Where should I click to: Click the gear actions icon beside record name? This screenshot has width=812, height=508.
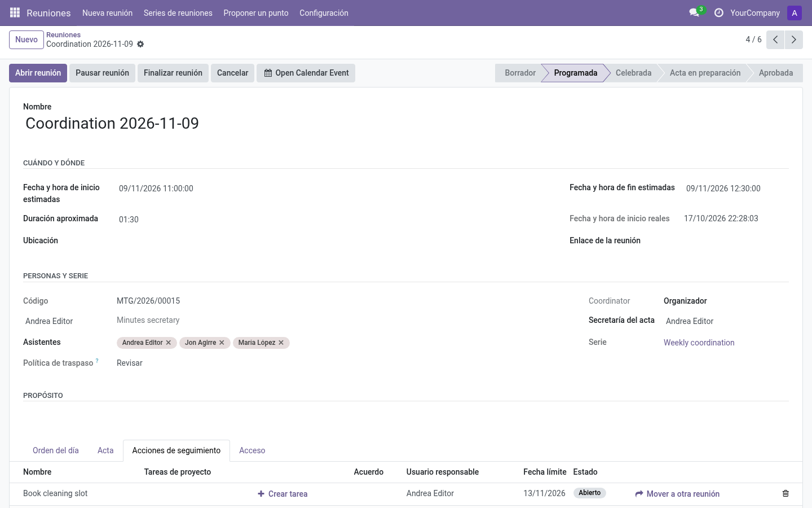(x=140, y=44)
